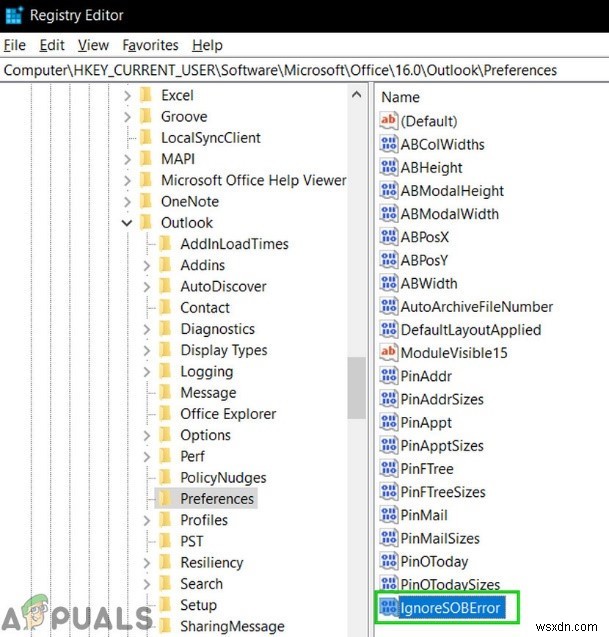Click the PinMail value icon
609x637 pixels.
click(389, 514)
